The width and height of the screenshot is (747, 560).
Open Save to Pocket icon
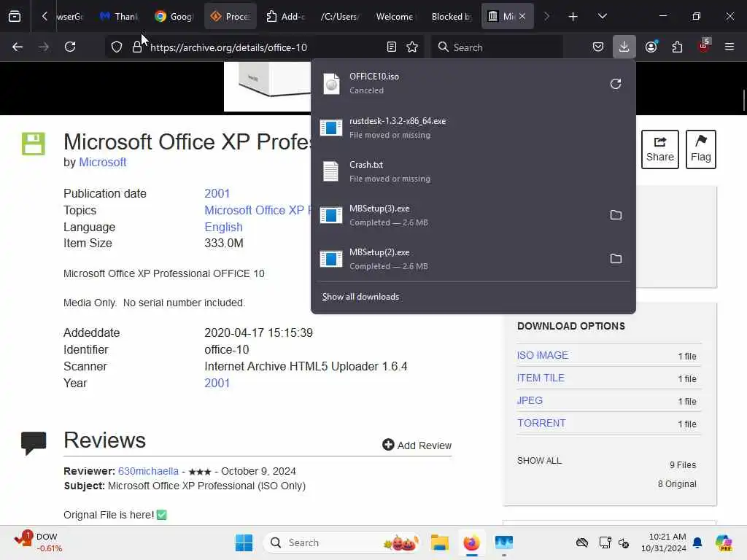pyautogui.click(x=598, y=47)
